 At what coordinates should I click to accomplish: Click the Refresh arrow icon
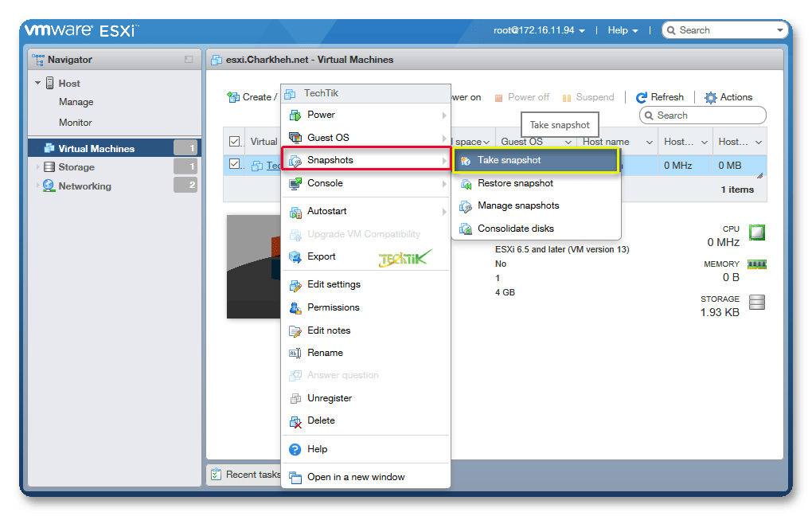641,97
